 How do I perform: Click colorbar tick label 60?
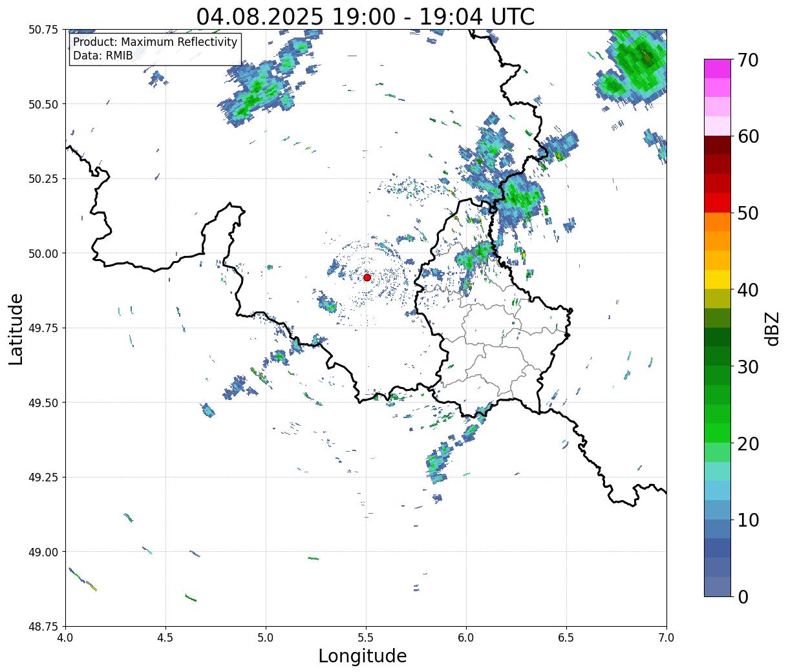[x=747, y=136]
